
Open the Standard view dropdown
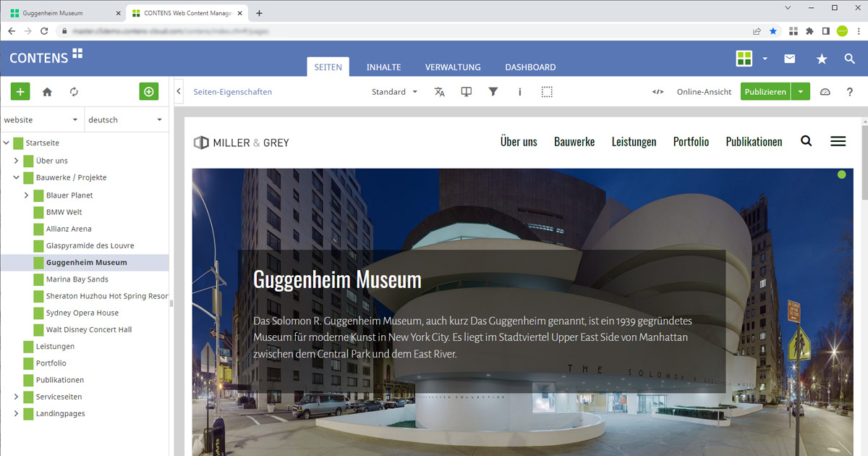coord(395,92)
